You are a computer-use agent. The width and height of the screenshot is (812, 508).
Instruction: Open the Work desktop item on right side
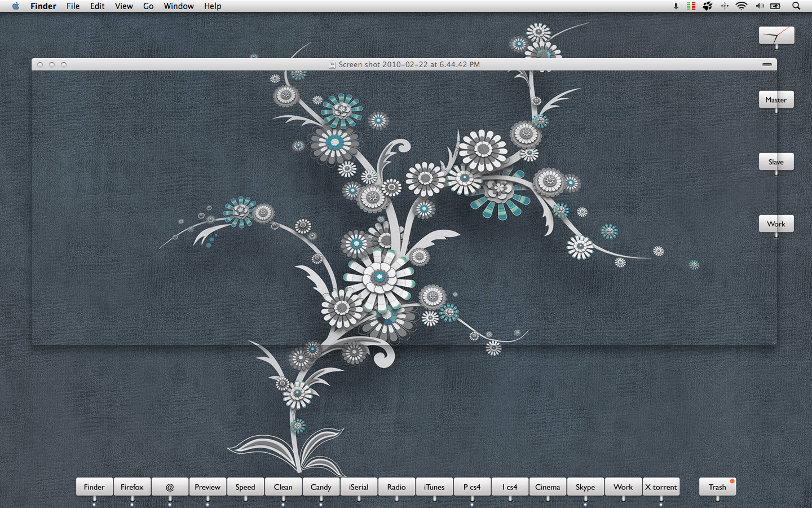[x=776, y=224]
